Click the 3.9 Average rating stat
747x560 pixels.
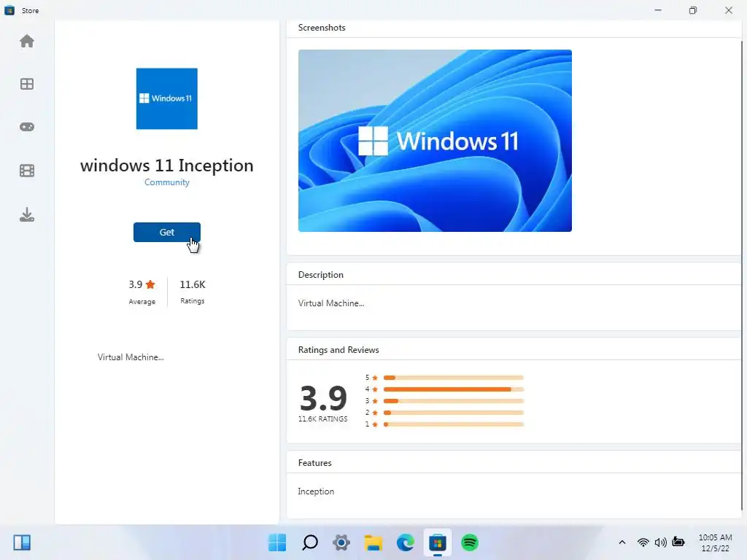point(142,292)
